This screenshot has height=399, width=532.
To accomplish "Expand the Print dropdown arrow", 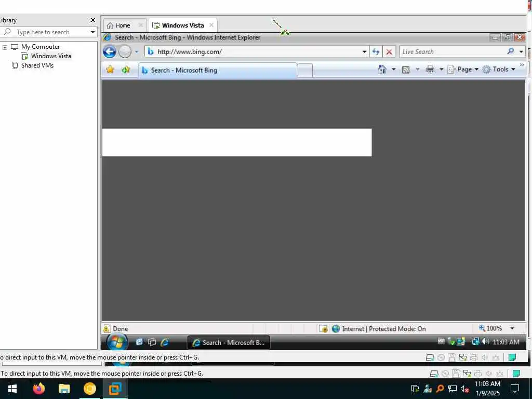I will (442, 69).
